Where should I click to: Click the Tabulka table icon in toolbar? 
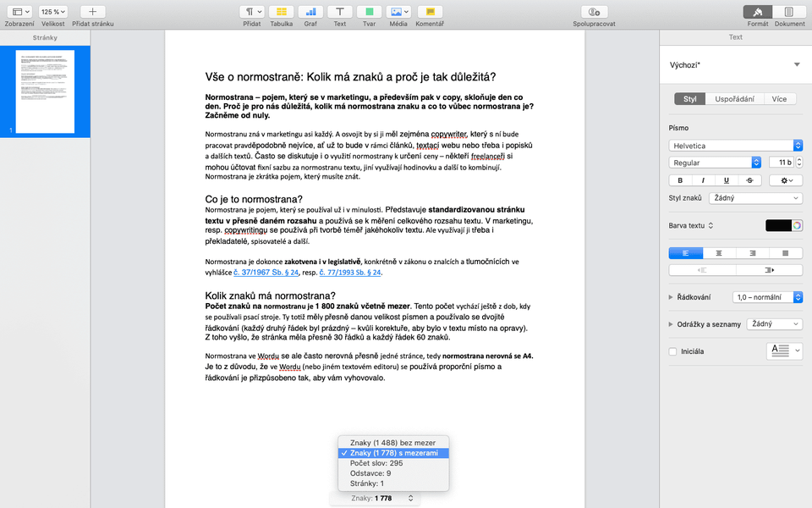pos(281,12)
